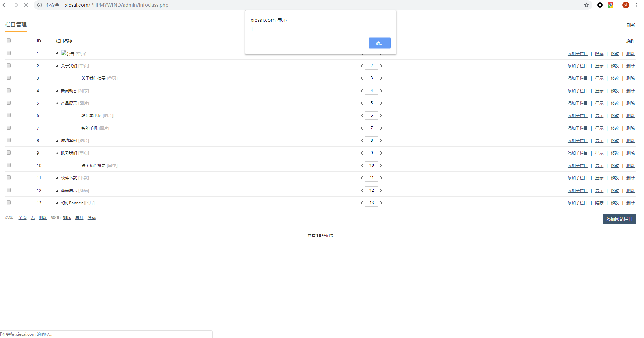644x338 pixels.
Task: Stop loading the page
Action: coord(26,5)
